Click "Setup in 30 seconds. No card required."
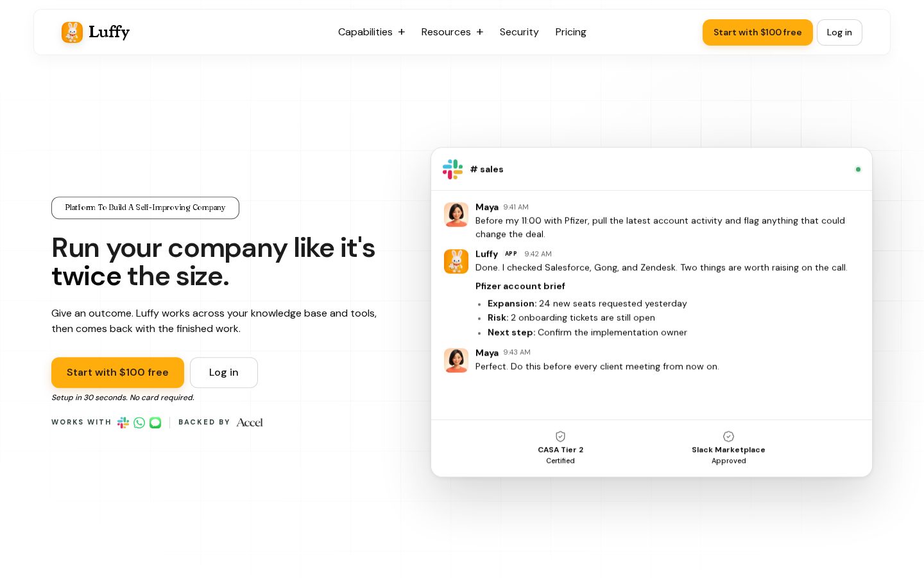Image resolution: width=924 pixels, height=578 pixels. tap(123, 398)
